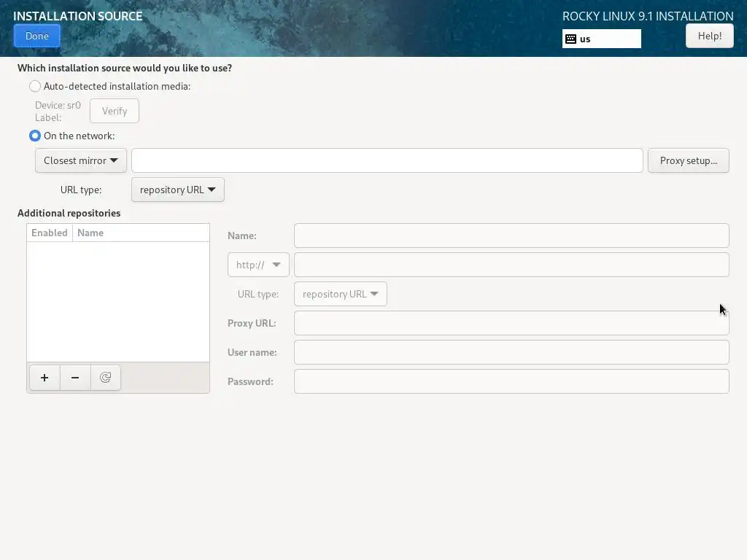Click the reset repositories refresh icon
The image size is (747, 560).
pyautogui.click(x=105, y=378)
